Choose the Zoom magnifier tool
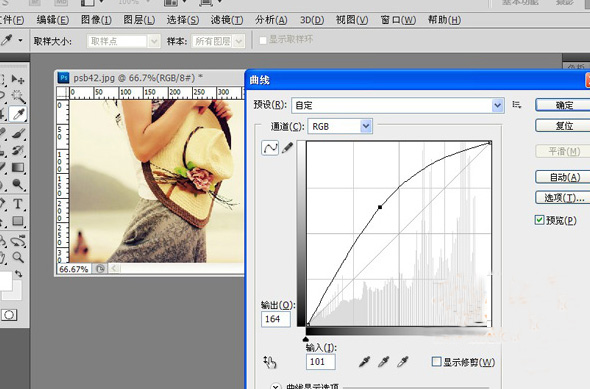 point(18,257)
